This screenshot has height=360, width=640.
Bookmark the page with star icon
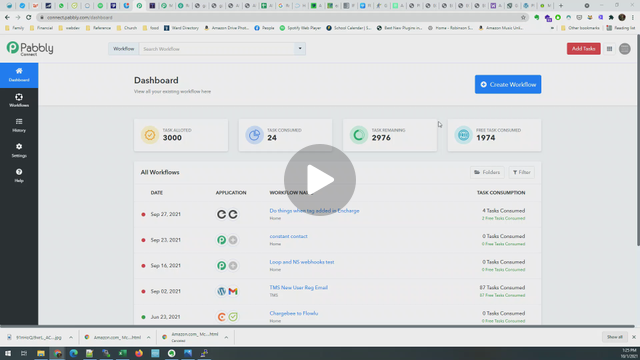pos(523,18)
